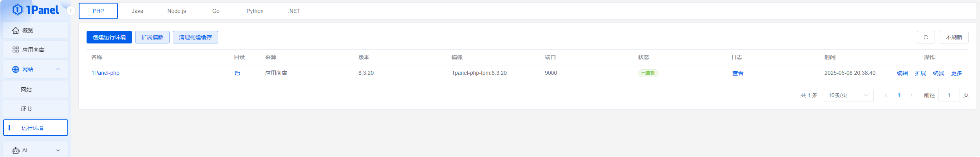Click 创建运行环境 button
This screenshot has width=980, height=157.
coord(109,37)
